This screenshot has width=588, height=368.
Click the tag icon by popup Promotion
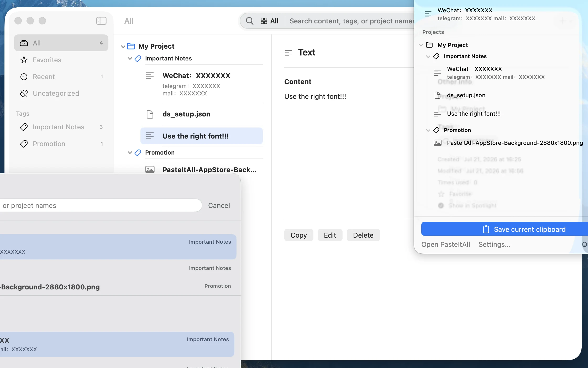click(436, 130)
